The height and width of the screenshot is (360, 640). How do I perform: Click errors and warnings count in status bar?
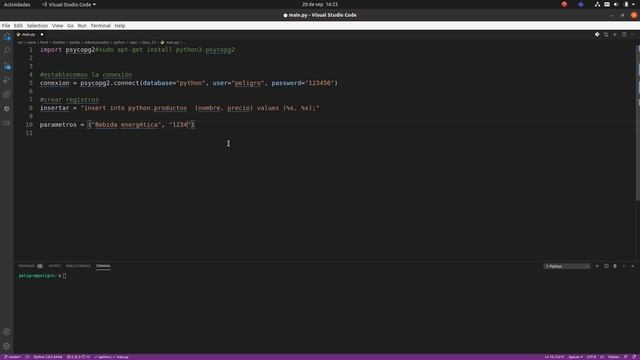pyautogui.click(x=79, y=357)
